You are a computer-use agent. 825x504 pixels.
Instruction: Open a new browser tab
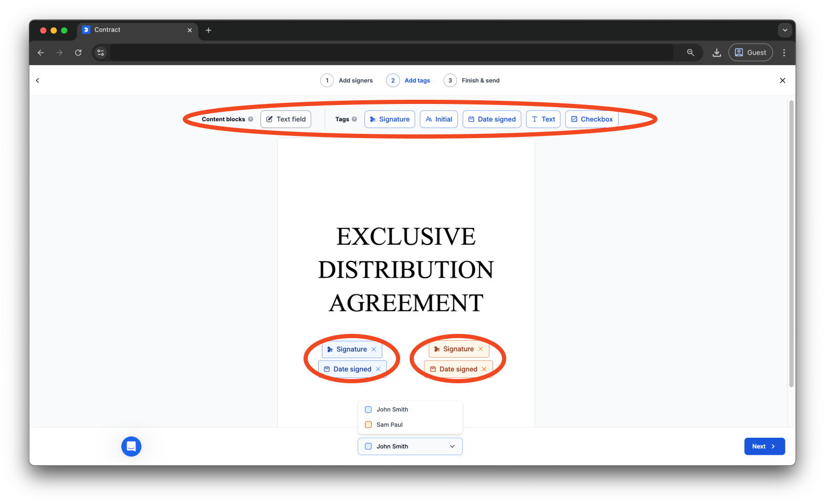(208, 30)
